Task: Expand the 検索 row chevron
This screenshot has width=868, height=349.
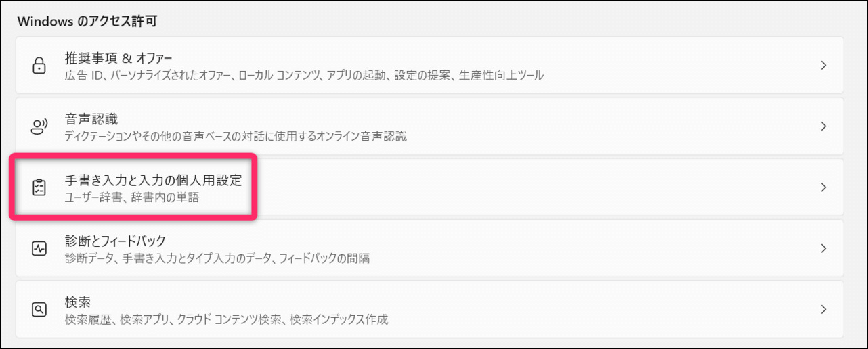Action: click(823, 309)
